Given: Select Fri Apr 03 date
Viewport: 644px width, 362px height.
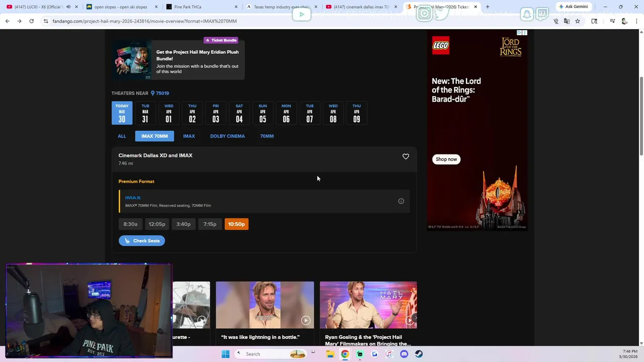Looking at the screenshot, I should click(215, 113).
